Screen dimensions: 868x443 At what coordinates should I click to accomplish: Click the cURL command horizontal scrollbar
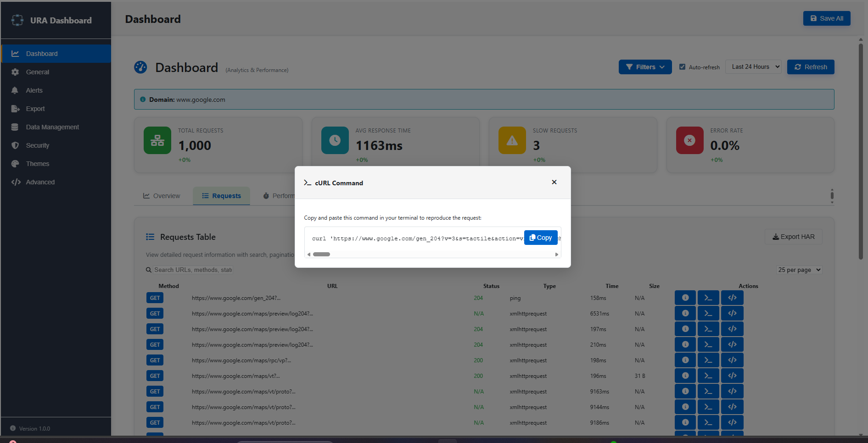(x=321, y=254)
